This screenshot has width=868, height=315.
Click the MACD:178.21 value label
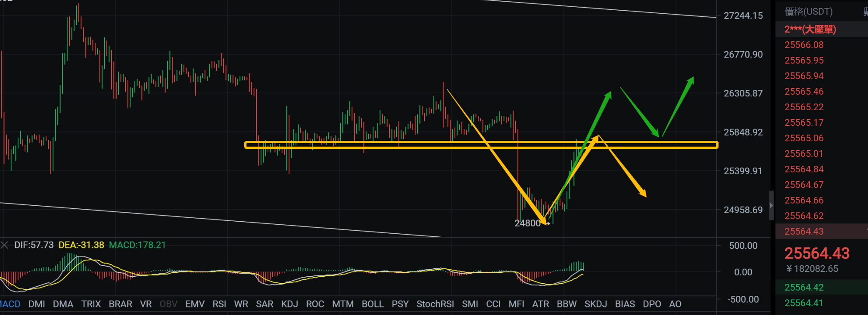[x=137, y=245]
